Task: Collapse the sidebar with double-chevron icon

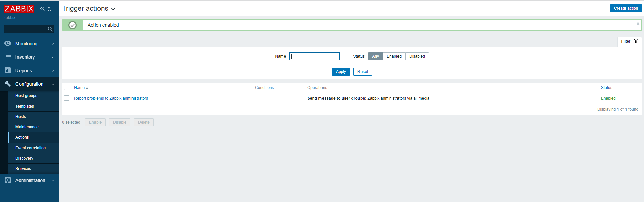Action: pyautogui.click(x=42, y=9)
